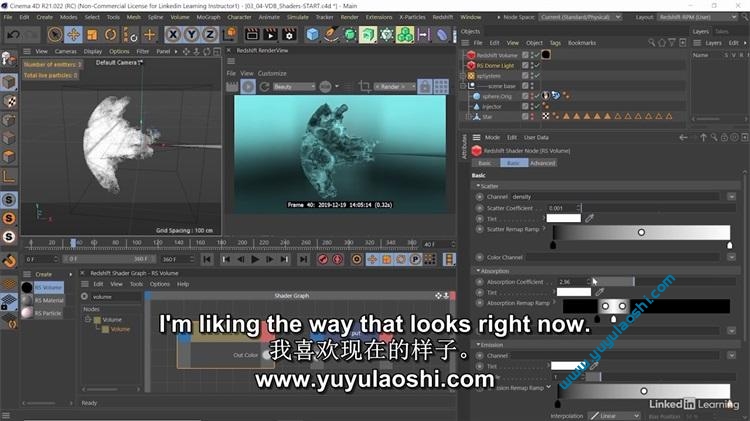Click the Scatter Remap Ramp gradient knot

tap(641, 232)
